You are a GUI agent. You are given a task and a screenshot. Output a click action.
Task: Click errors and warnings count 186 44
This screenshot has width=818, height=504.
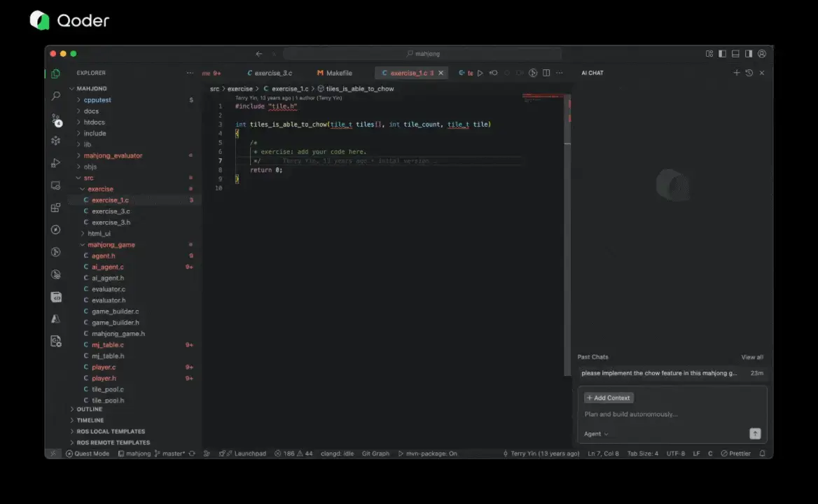click(x=293, y=454)
